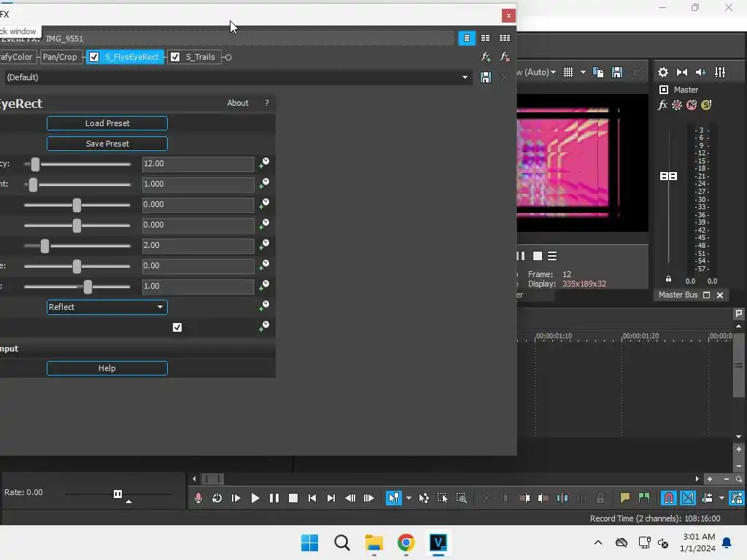747x560 pixels.
Task: Insert a marker with yellow flag icon
Action: point(624,498)
